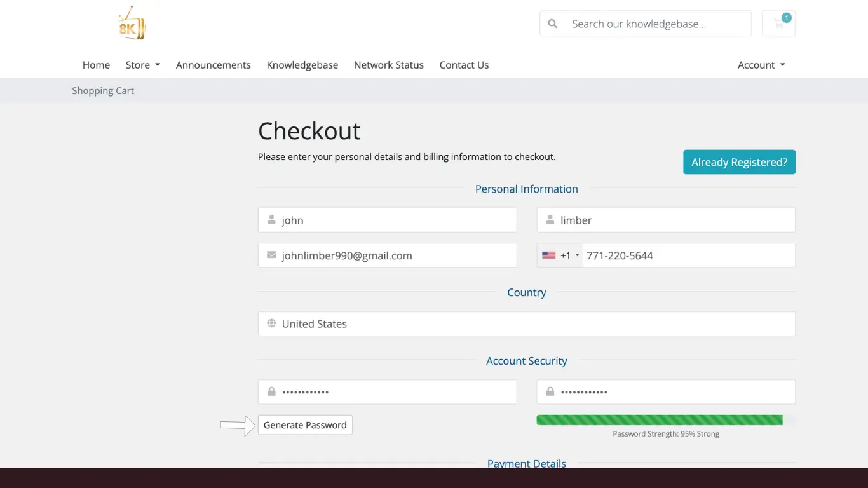Click the Generate Password button

point(305,425)
